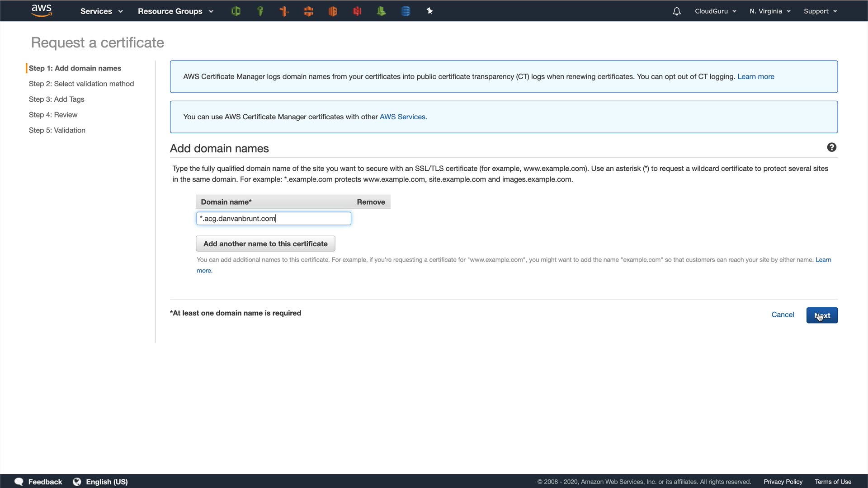Open the Support menu
The width and height of the screenshot is (868, 488).
click(x=820, y=11)
